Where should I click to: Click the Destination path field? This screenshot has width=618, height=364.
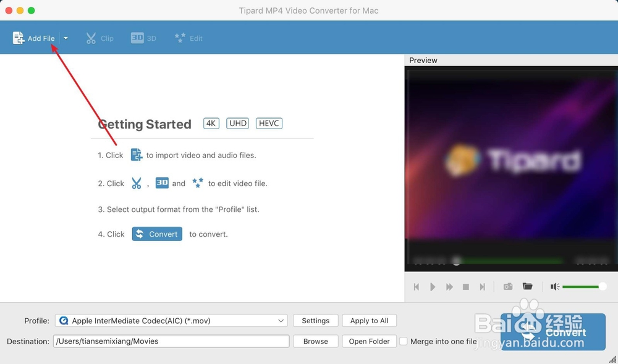click(x=171, y=341)
